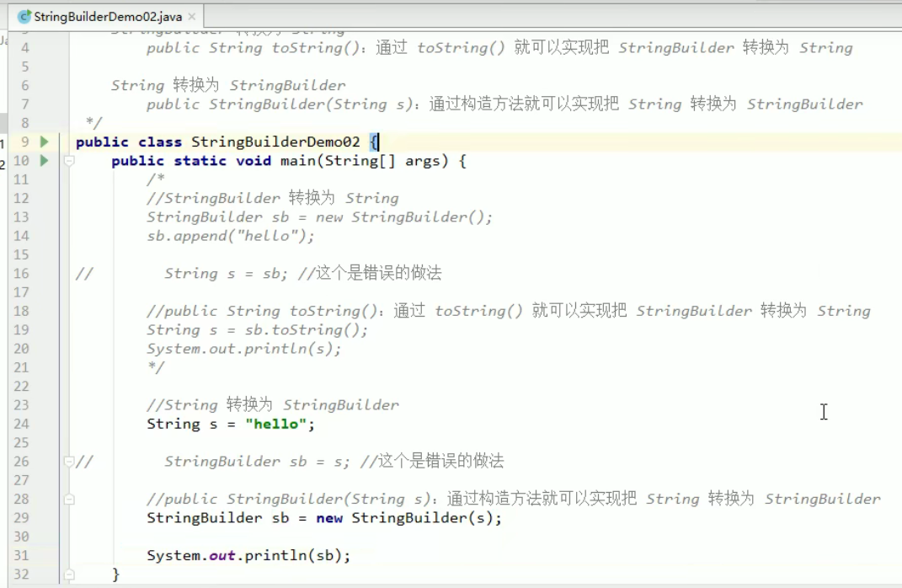Click line number 19 in the gutter
Screen dimensions: 902x588
(x=23, y=329)
